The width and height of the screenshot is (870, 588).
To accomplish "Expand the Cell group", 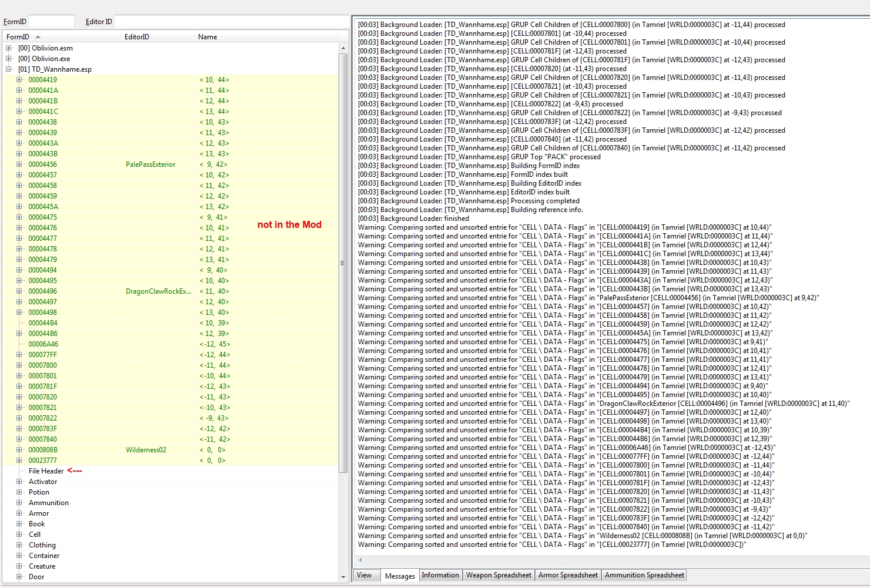I will pos(19,535).
